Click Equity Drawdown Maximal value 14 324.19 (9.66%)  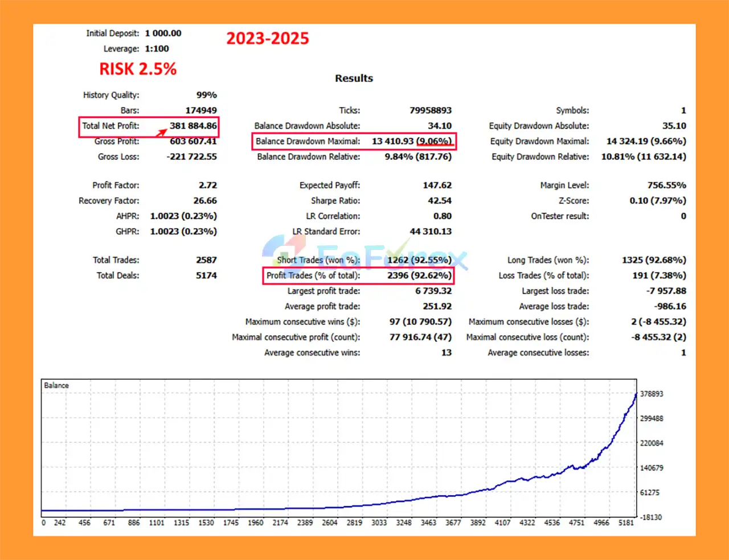(646, 141)
